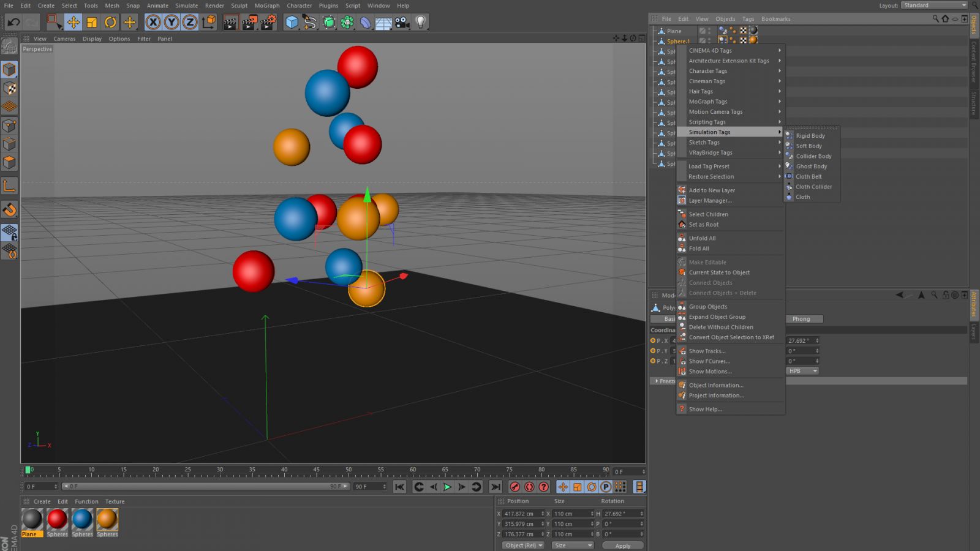Viewport: 980px width, 551px height.
Task: Select the Rotate tool in the top toolbar
Action: (x=110, y=23)
